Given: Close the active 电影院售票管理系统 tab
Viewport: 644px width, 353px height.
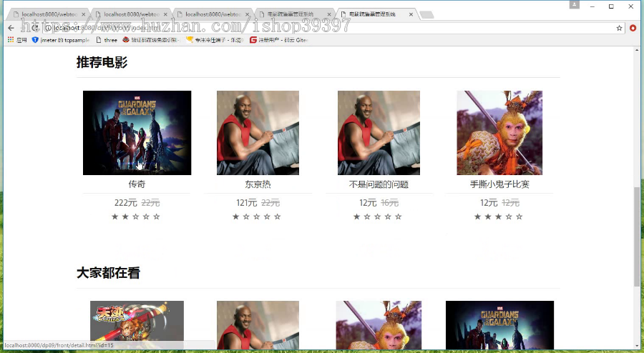Looking at the screenshot, I should click(411, 14).
